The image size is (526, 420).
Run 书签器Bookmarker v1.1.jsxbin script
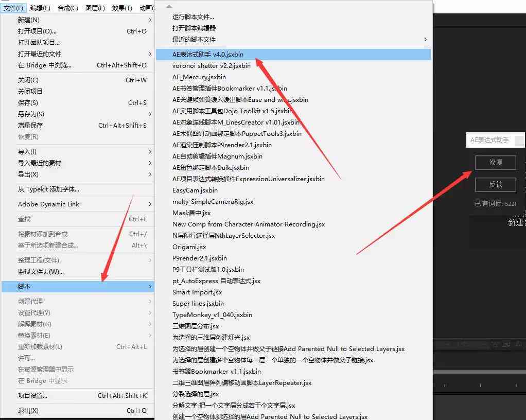click(x=293, y=372)
